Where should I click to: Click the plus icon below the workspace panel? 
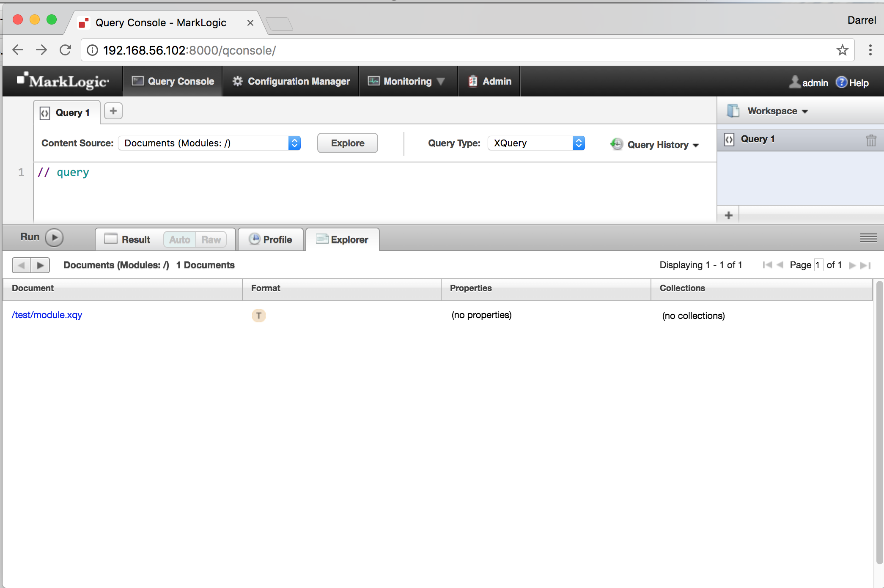(729, 215)
